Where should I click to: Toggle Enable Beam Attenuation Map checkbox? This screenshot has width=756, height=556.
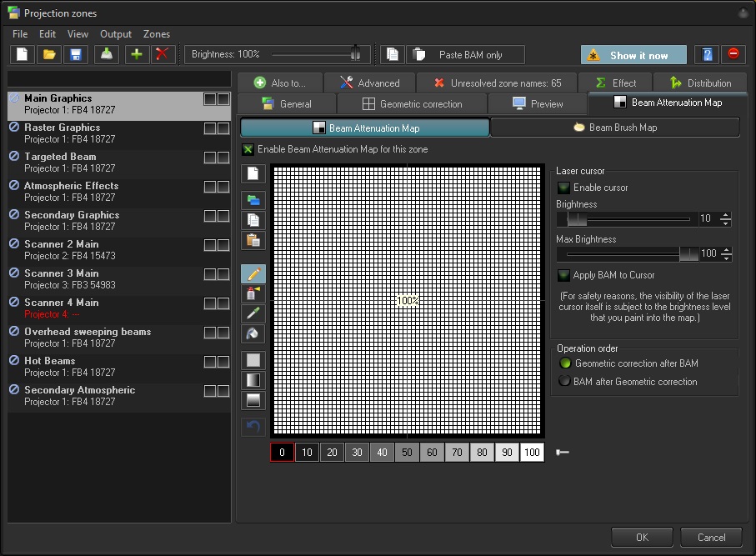coord(248,150)
